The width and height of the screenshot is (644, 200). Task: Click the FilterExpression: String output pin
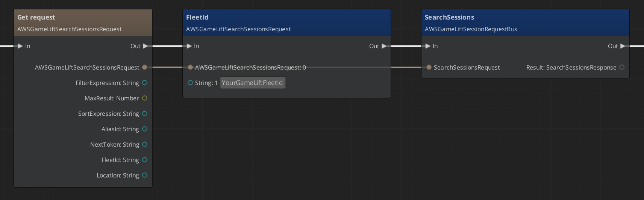(x=145, y=83)
